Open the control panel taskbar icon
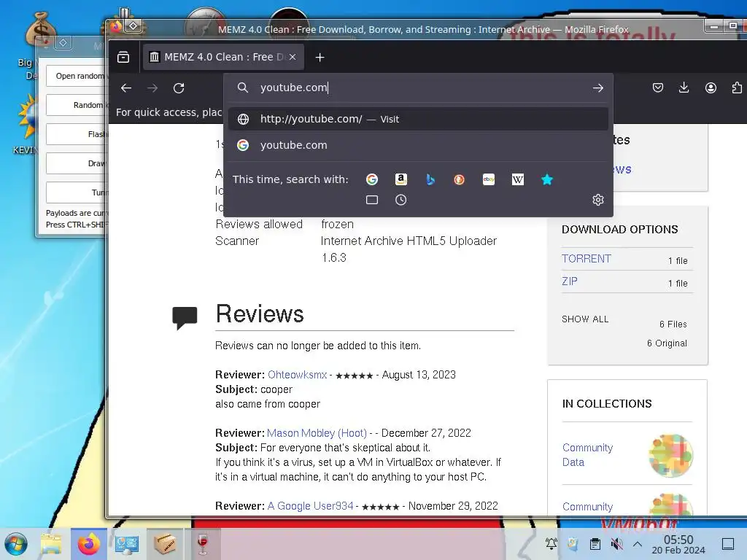Viewport: 747px width, 560px height. pyautogui.click(x=127, y=544)
